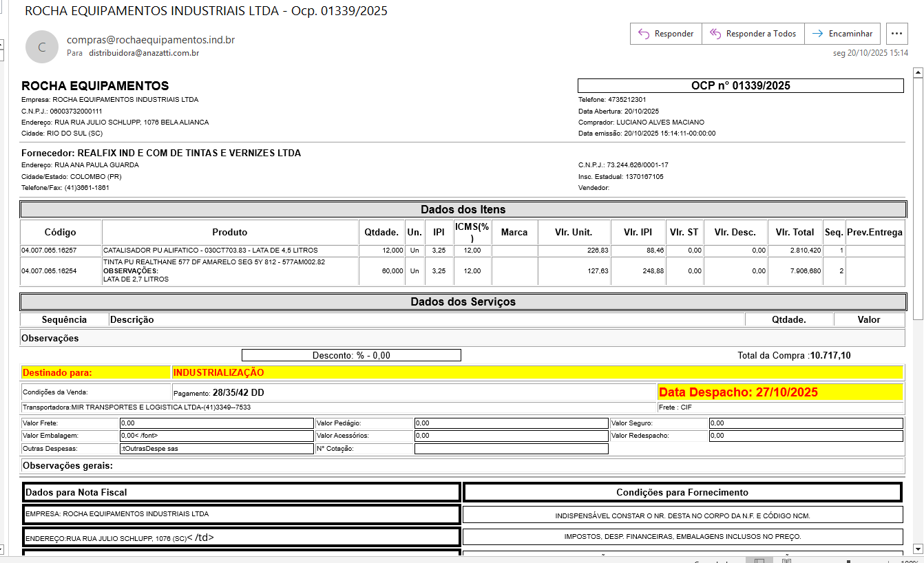Click the zoom slider in the status bar
Image resolution: width=924 pixels, height=563 pixels.
[847, 561]
